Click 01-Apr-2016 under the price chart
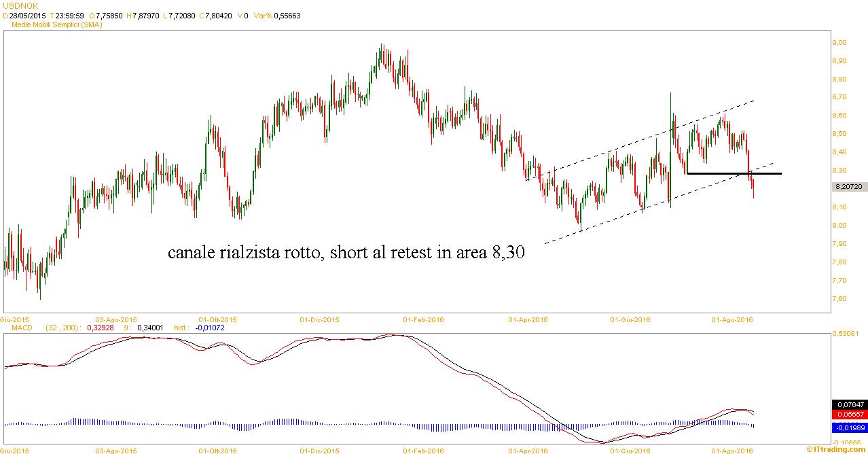 click(x=528, y=319)
